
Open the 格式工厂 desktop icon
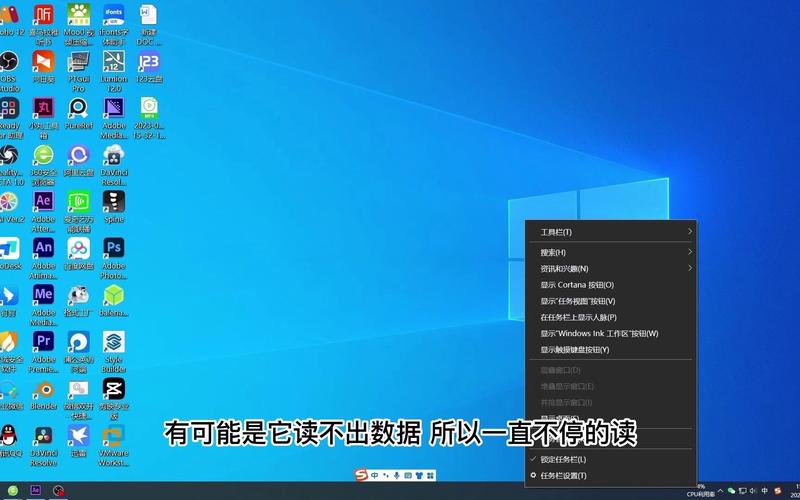coord(79,301)
